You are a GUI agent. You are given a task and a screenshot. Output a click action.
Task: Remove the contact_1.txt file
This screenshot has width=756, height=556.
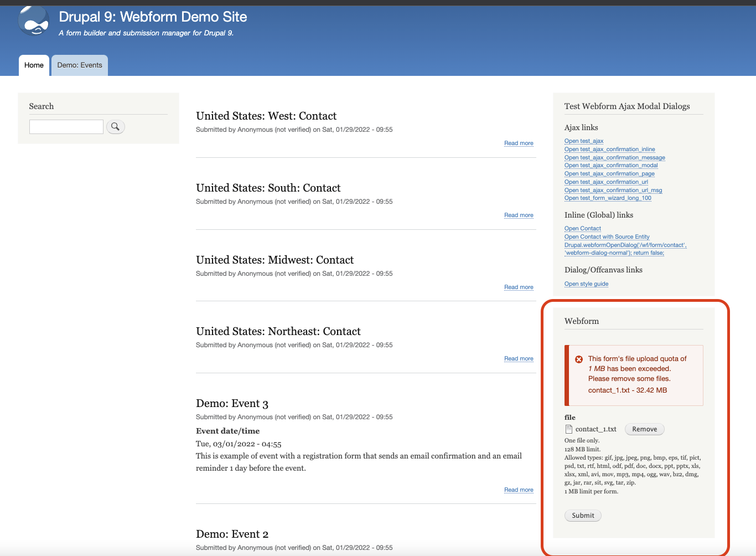(x=645, y=429)
